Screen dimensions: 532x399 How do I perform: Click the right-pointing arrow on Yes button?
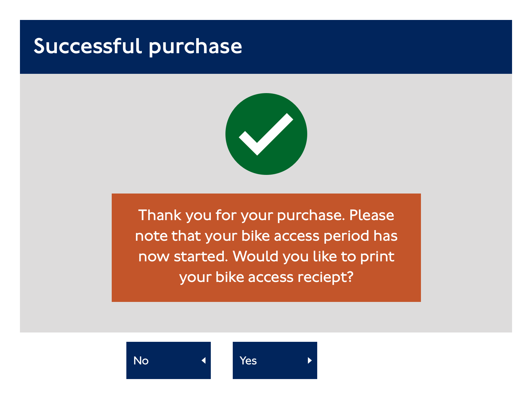(310, 360)
